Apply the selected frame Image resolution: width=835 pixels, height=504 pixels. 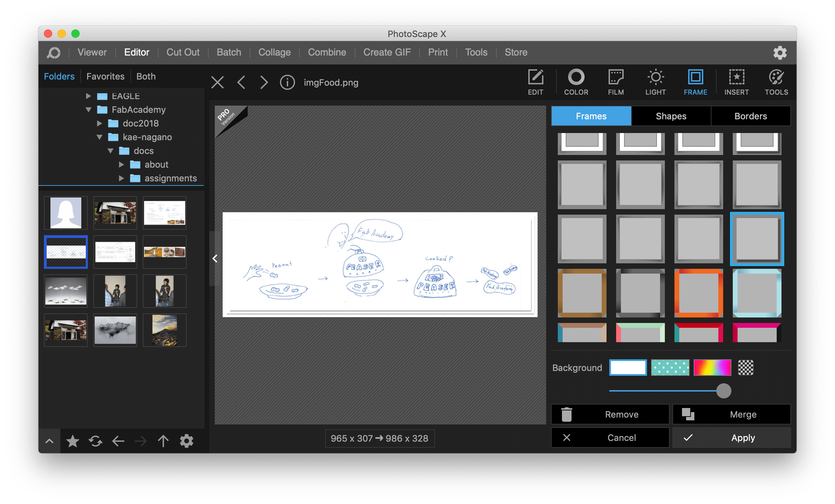[731, 437]
